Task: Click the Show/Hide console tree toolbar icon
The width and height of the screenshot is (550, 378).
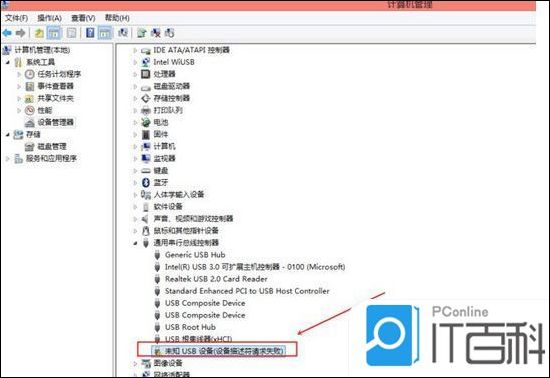Action: [54, 33]
